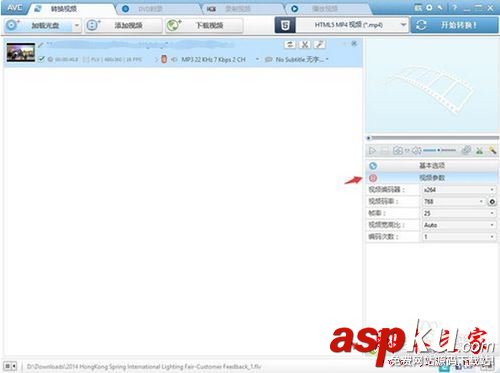Click pencil rename icon beside file name
The height and width of the screenshot is (373, 500).
41,45
